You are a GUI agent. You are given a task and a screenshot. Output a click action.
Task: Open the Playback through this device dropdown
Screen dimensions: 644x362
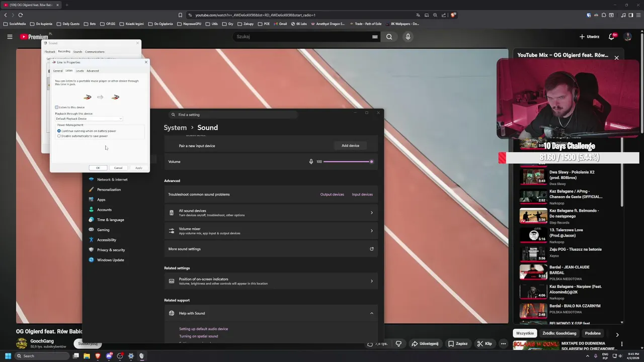(x=89, y=119)
